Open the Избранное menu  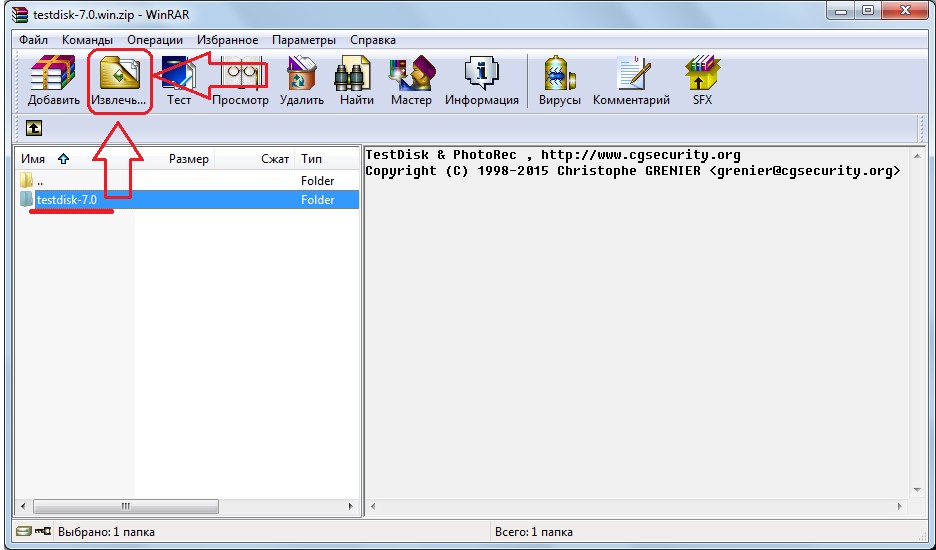[227, 40]
